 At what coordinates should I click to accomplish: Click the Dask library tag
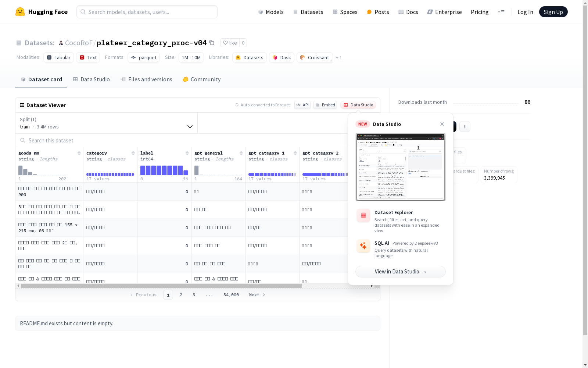click(282, 57)
